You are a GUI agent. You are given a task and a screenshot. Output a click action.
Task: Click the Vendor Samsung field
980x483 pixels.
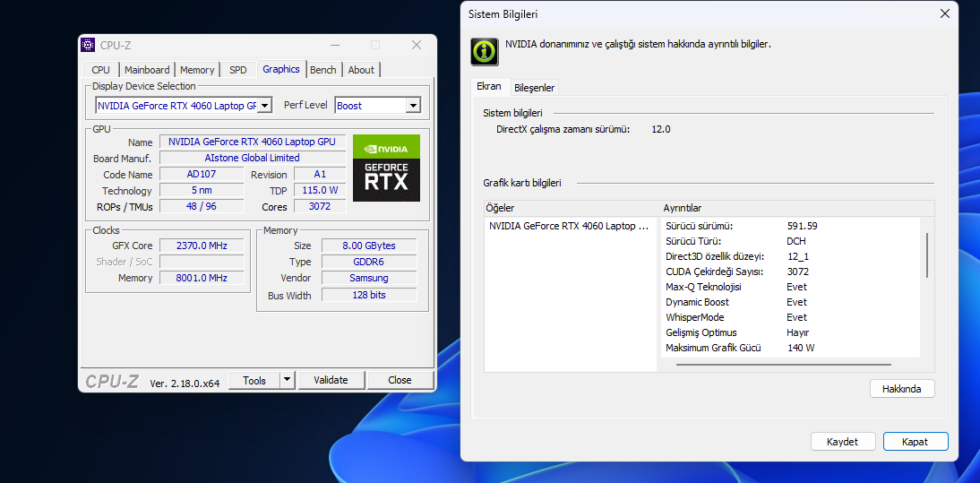coord(369,278)
